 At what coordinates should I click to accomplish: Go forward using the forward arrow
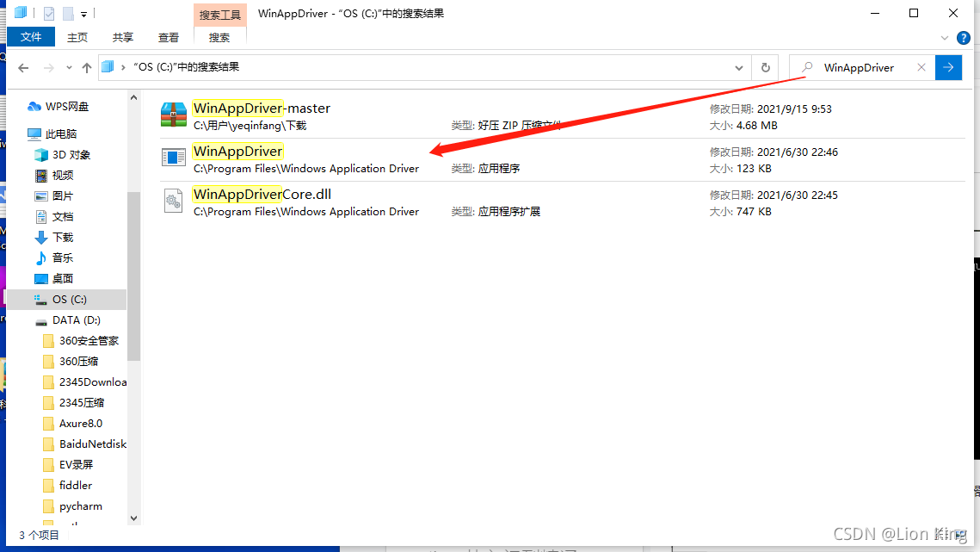point(48,67)
